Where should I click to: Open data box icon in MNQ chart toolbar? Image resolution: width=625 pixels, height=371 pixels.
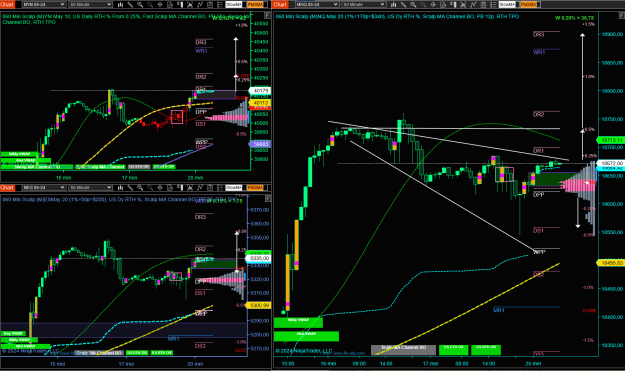coord(443,4)
